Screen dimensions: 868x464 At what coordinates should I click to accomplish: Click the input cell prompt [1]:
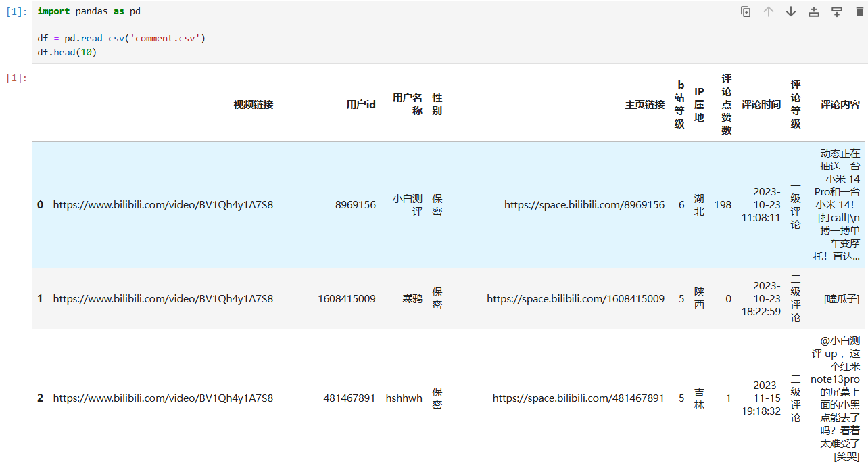point(16,11)
